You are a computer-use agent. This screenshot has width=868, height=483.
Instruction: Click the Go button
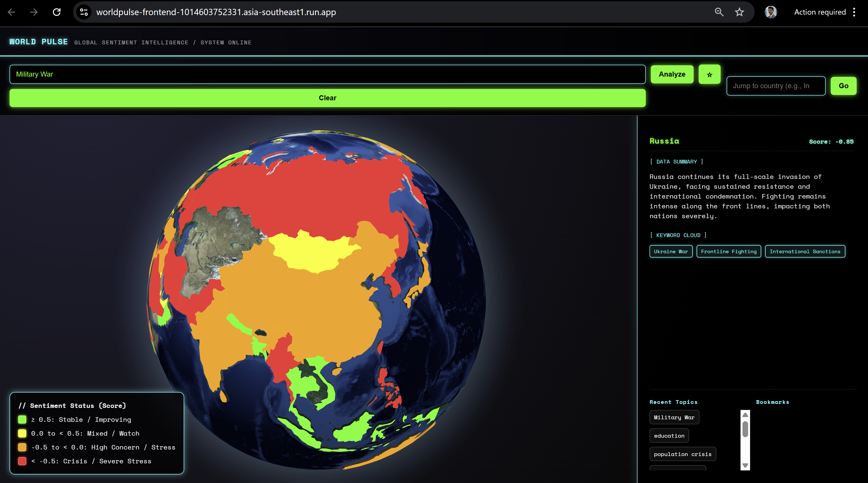(x=843, y=86)
